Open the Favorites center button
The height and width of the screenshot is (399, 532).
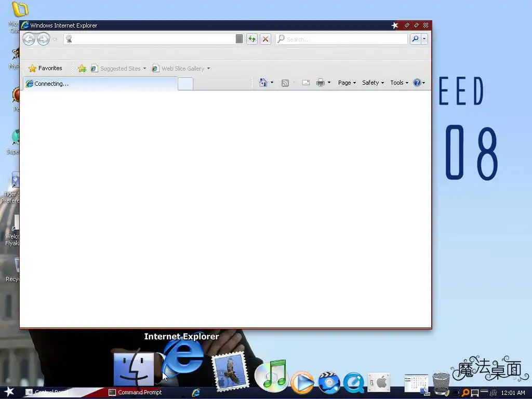click(46, 68)
